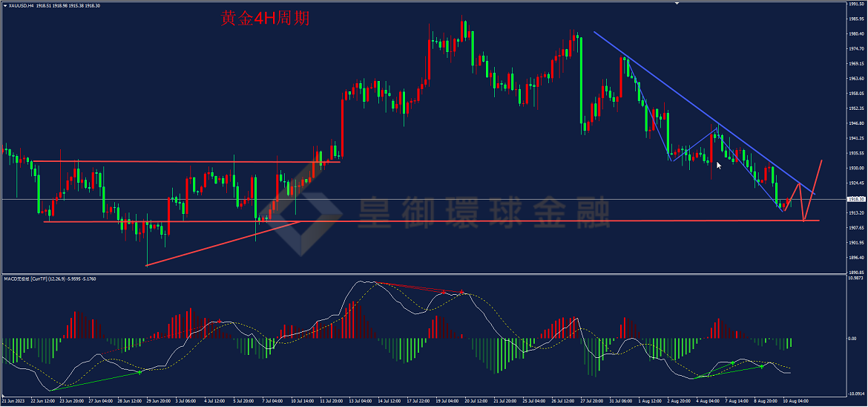This screenshot has height=407, width=868.
Task: Click the chart shift triangle marker at top
Action: 677,3
